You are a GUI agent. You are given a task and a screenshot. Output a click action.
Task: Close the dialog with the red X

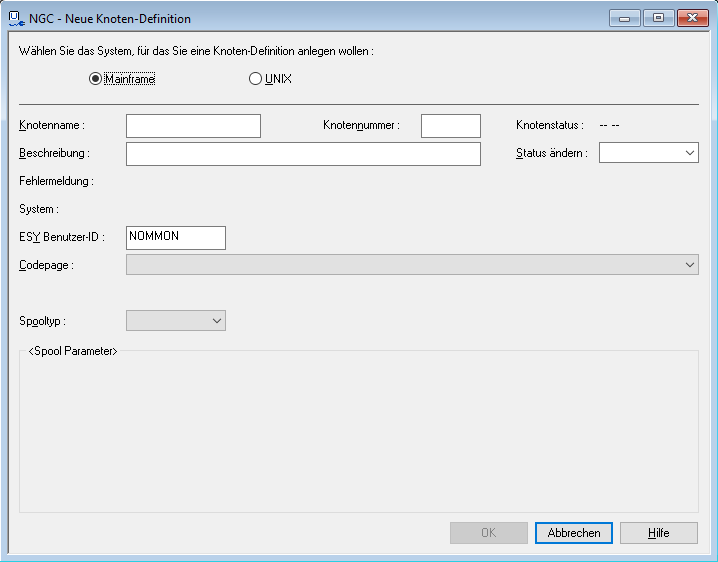691,18
